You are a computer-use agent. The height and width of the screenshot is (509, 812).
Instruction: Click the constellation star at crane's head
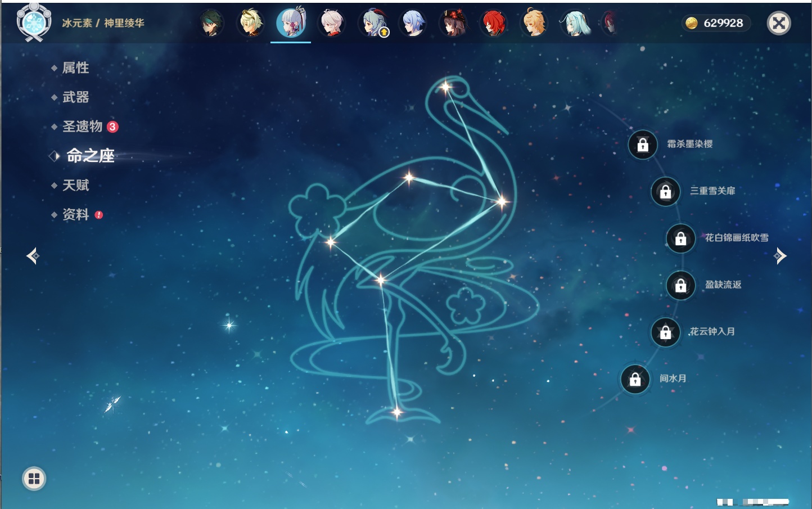click(x=445, y=87)
